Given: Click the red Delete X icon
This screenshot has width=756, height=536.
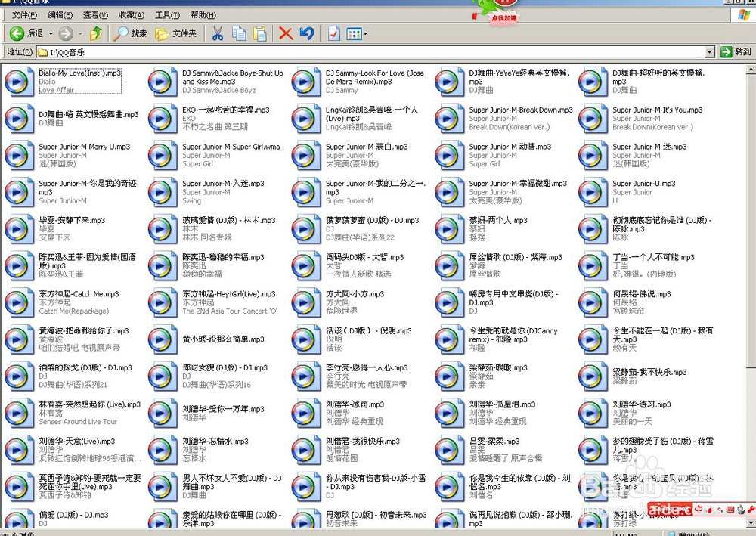Looking at the screenshot, I should point(286,33).
